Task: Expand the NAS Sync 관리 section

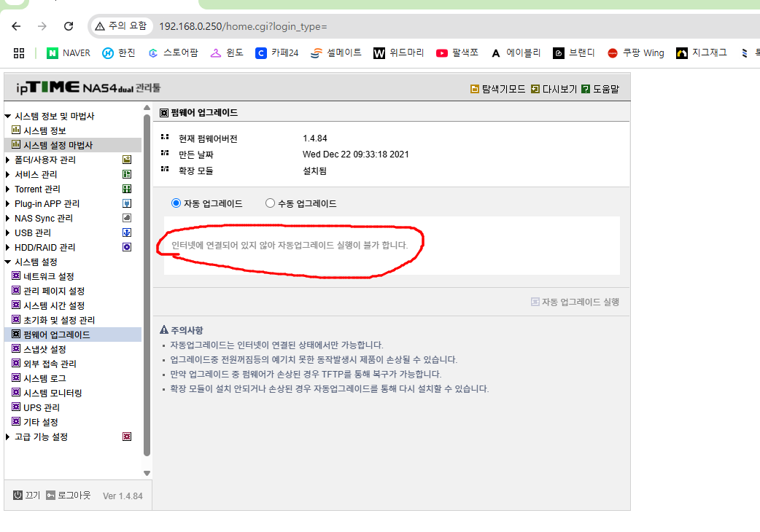Action: 8,218
